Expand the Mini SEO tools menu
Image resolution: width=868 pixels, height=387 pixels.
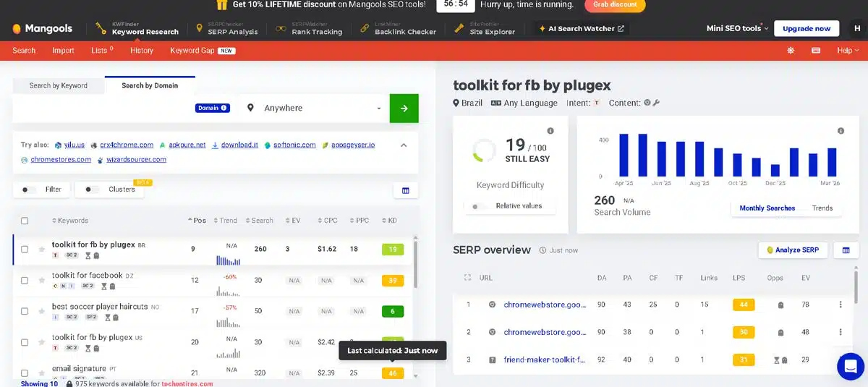click(x=736, y=29)
